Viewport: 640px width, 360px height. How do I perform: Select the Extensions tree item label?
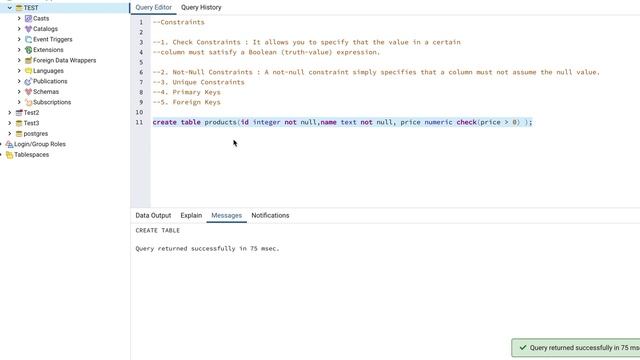[48, 50]
